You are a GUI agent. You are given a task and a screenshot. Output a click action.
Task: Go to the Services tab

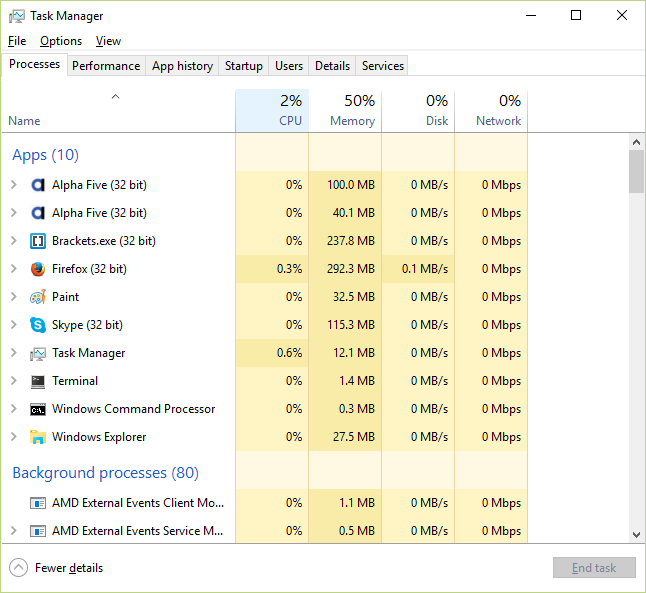click(383, 66)
